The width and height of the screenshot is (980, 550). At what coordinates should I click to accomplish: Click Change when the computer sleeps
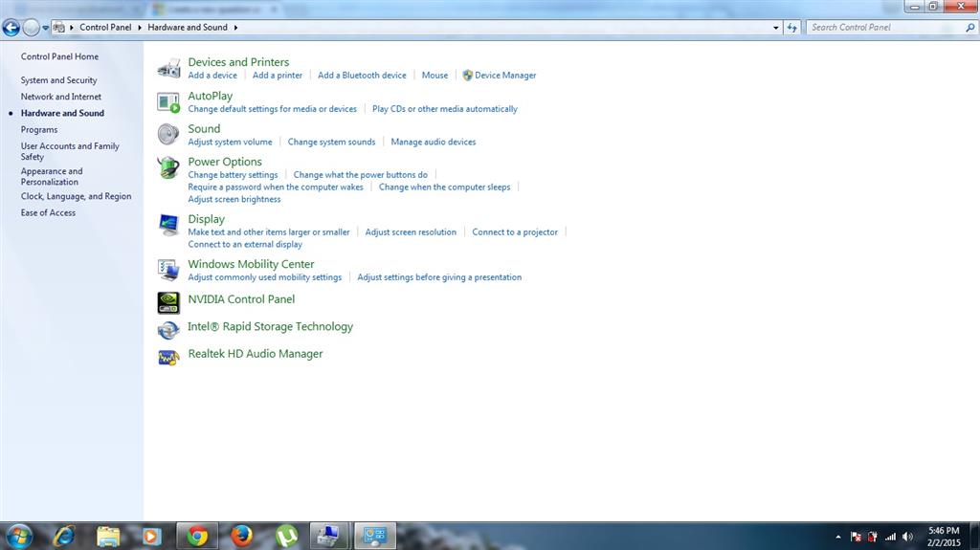444,187
